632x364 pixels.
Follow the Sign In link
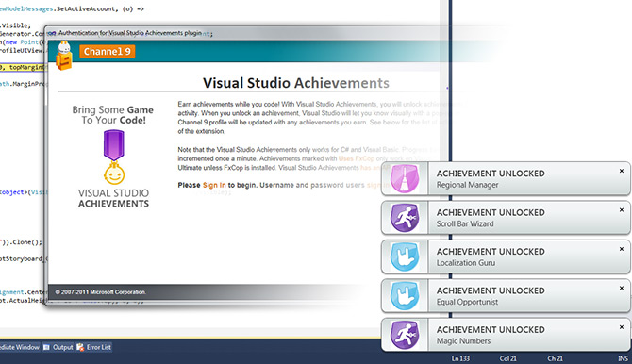click(214, 185)
